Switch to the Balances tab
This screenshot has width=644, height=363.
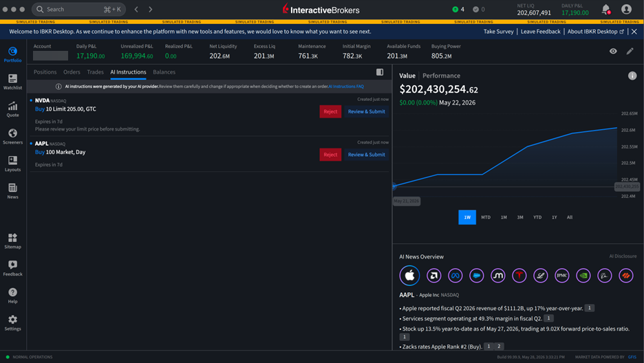164,71
